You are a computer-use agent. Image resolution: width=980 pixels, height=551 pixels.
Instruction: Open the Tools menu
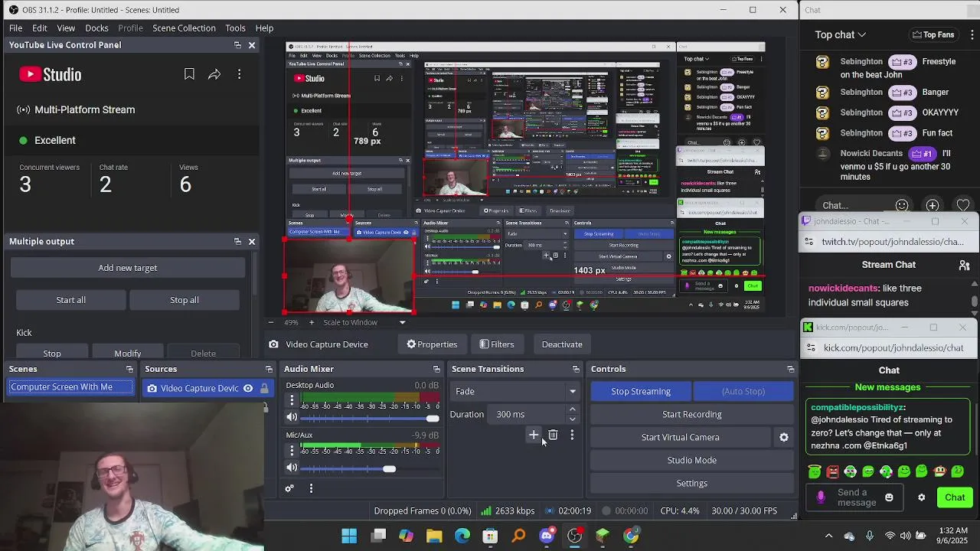(x=235, y=28)
